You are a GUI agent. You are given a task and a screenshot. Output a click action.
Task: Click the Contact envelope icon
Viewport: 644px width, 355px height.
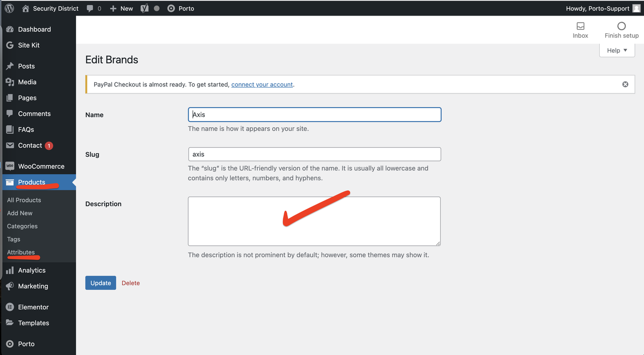10,145
